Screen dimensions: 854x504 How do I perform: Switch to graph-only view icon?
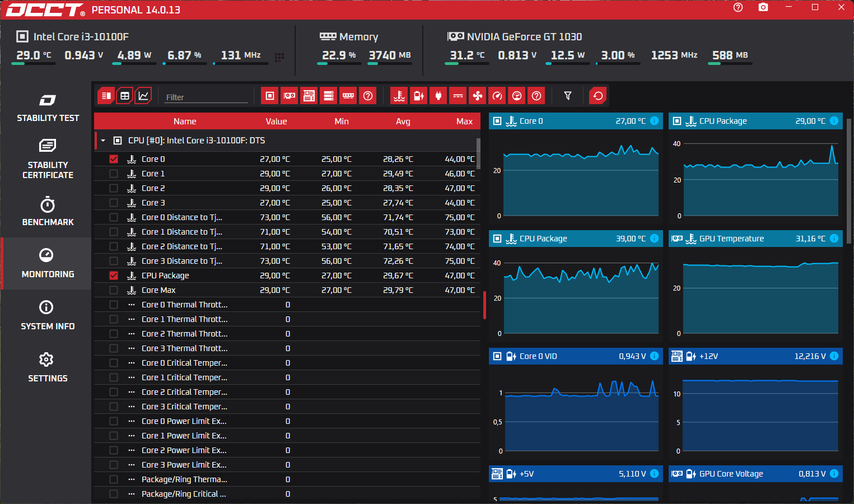click(143, 96)
